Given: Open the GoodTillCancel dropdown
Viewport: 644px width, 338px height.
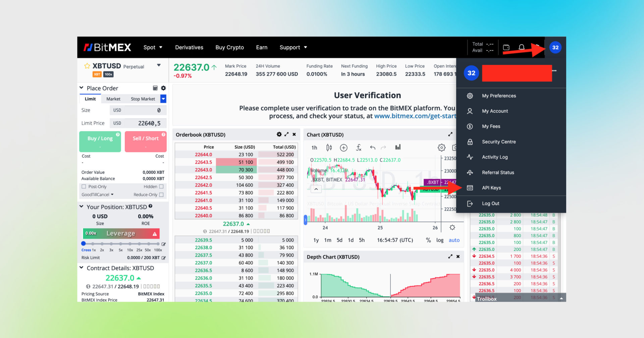Looking at the screenshot, I should (x=97, y=194).
